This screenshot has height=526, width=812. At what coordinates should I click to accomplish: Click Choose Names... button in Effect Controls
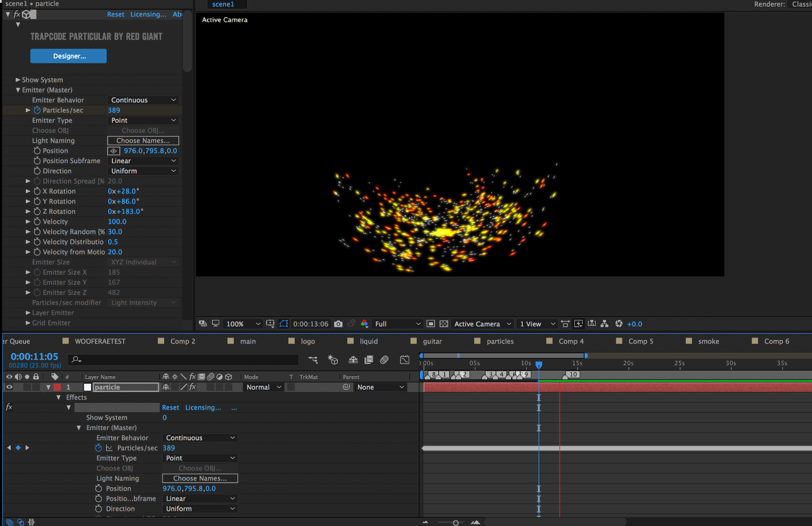pos(143,141)
